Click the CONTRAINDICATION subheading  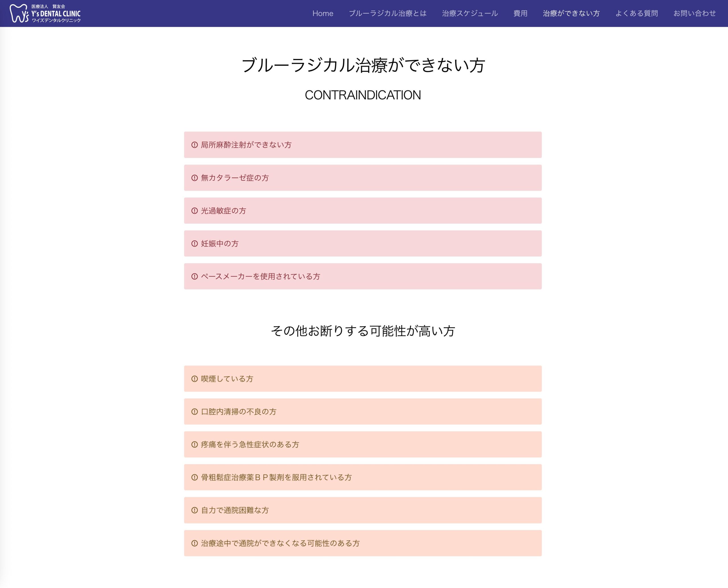tap(363, 95)
